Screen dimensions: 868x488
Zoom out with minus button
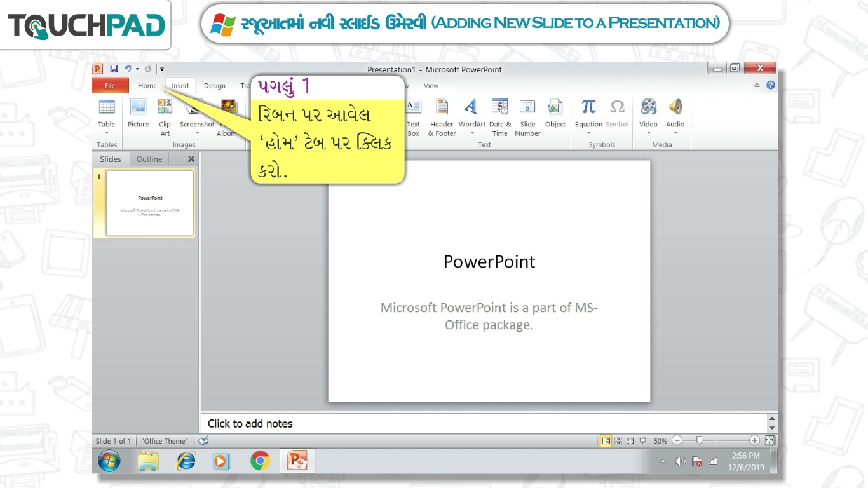pos(677,440)
